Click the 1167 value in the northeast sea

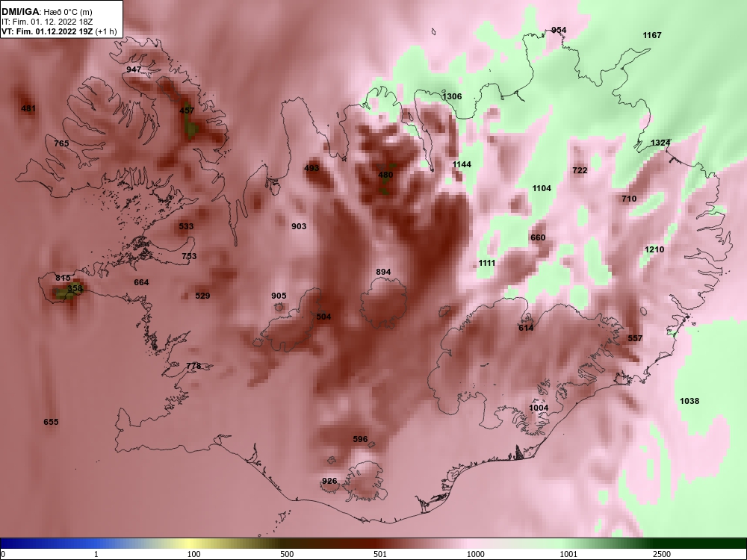(652, 35)
